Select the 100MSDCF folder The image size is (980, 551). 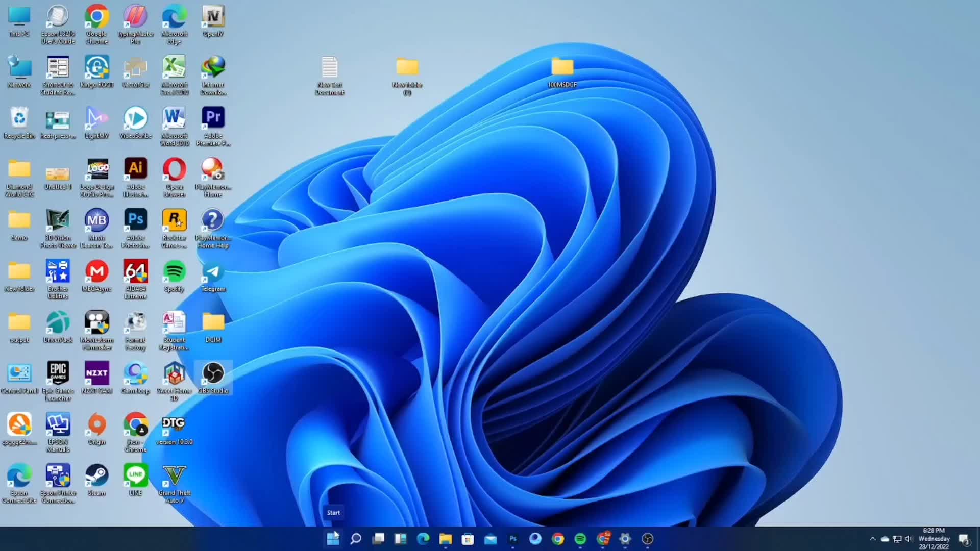coord(562,72)
